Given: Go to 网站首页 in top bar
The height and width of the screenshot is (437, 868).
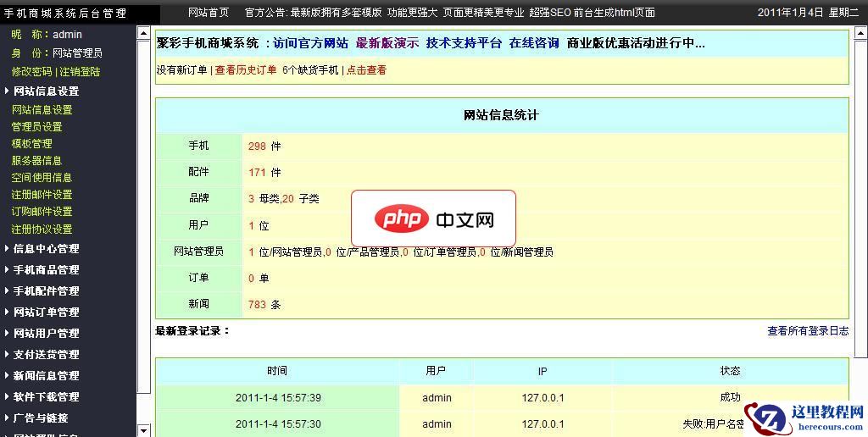Looking at the screenshot, I should (x=209, y=12).
